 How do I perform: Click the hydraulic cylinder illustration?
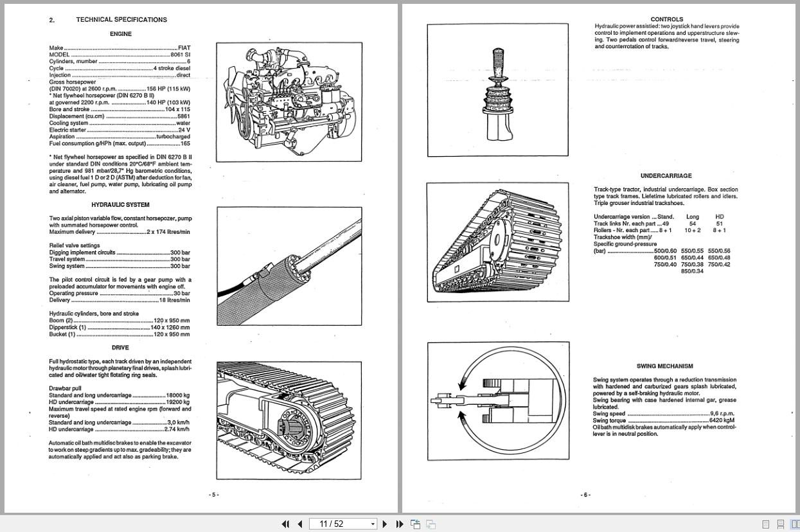289,266
